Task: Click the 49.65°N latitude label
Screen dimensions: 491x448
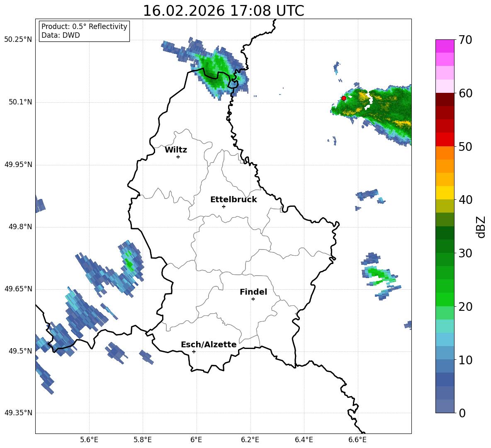Action: [18, 289]
